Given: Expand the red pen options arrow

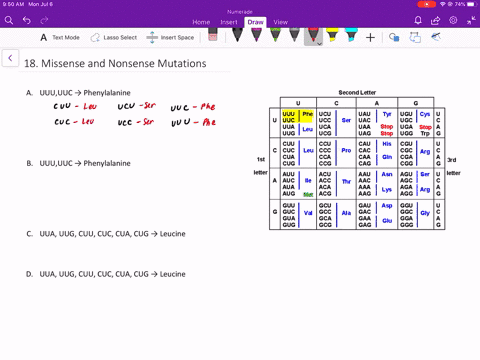Looking at the screenshot, I should tap(319, 44).
